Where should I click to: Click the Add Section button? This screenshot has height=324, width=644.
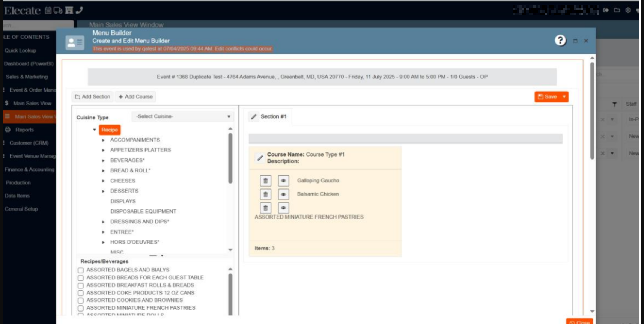[92, 97]
